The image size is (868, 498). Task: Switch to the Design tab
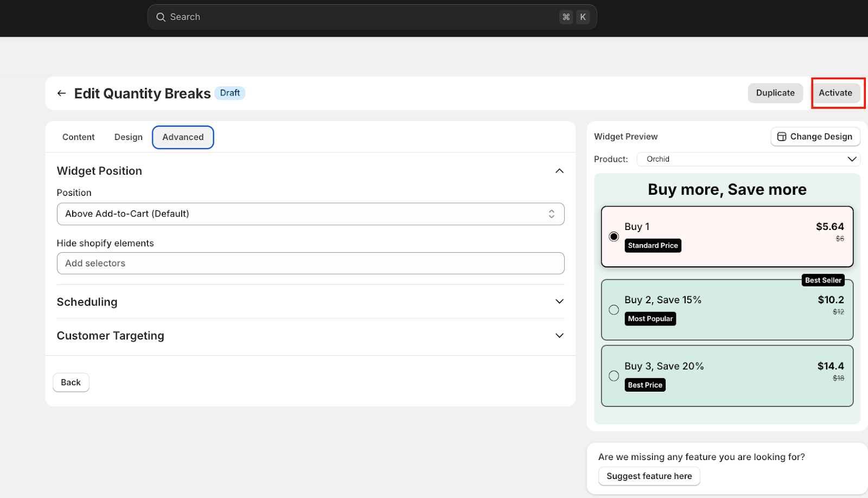point(129,137)
